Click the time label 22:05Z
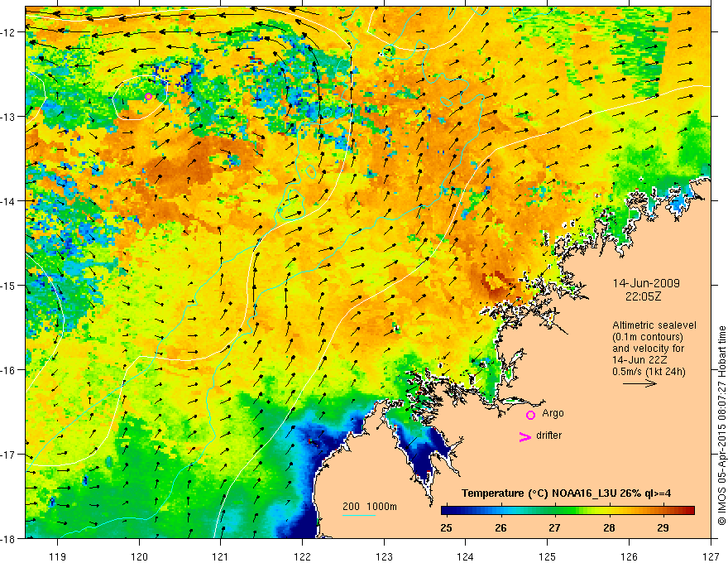The image size is (728, 563). pos(643,296)
